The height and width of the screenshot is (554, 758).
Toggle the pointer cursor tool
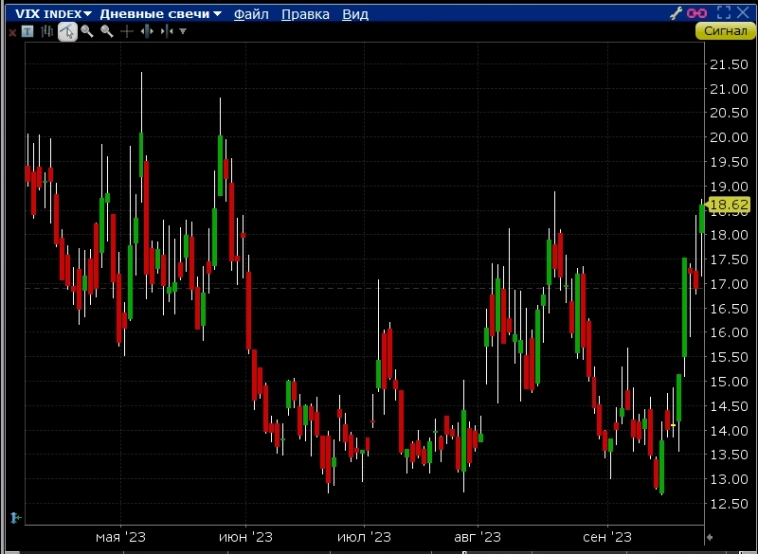click(67, 31)
